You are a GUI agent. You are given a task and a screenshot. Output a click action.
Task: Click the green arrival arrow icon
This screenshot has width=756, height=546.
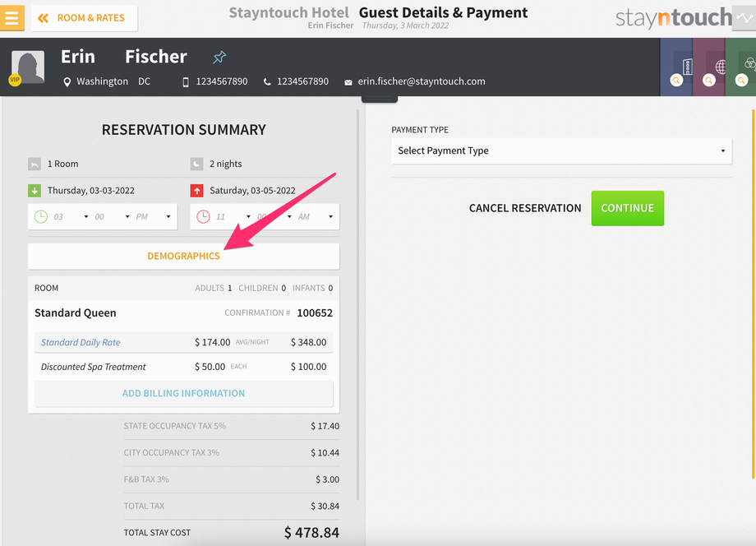coord(35,191)
